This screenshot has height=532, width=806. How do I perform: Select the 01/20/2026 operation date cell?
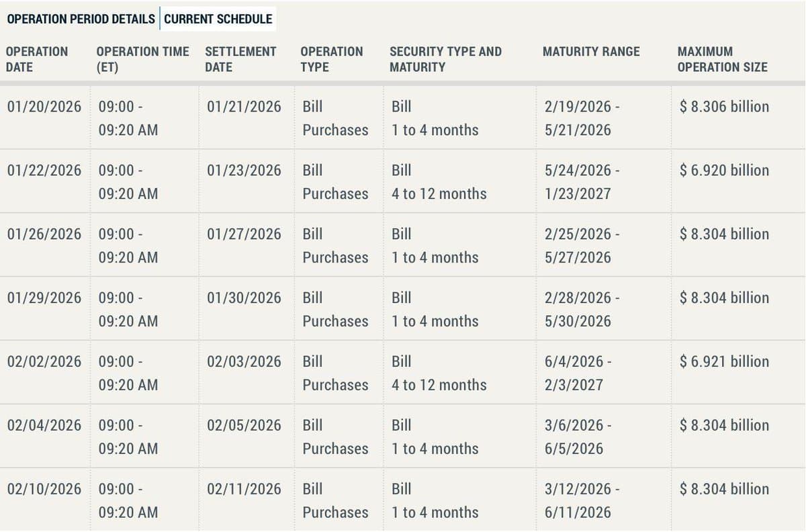(x=43, y=106)
